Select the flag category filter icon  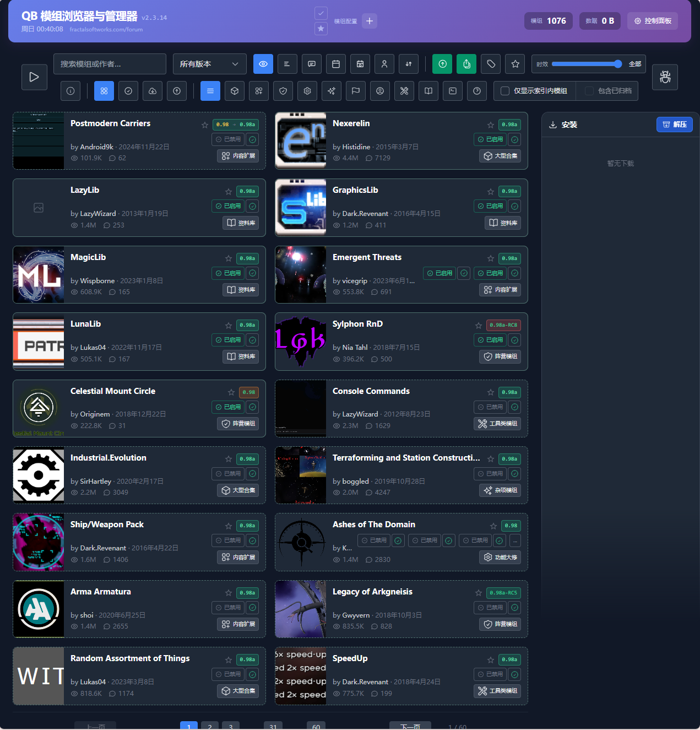tap(356, 91)
